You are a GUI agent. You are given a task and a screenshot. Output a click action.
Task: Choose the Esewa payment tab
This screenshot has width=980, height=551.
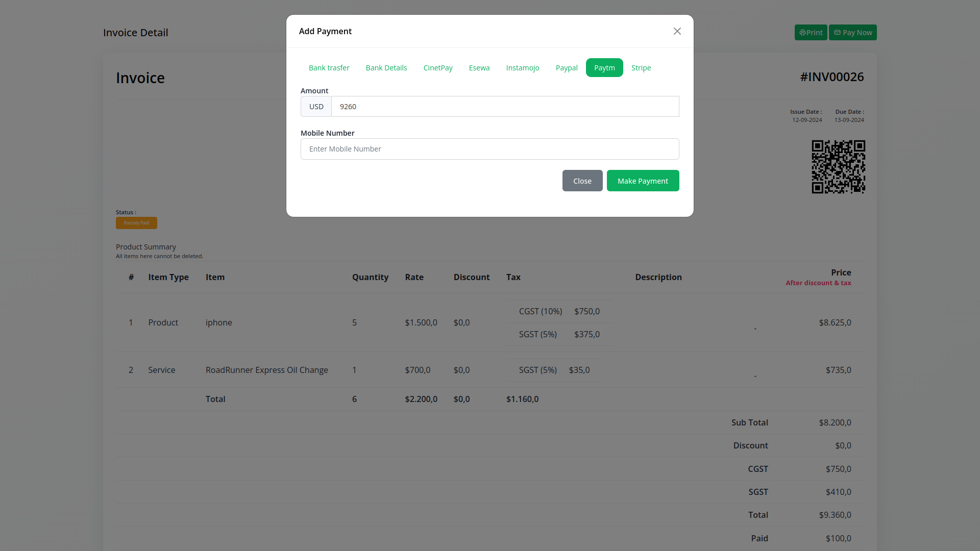[479, 68]
